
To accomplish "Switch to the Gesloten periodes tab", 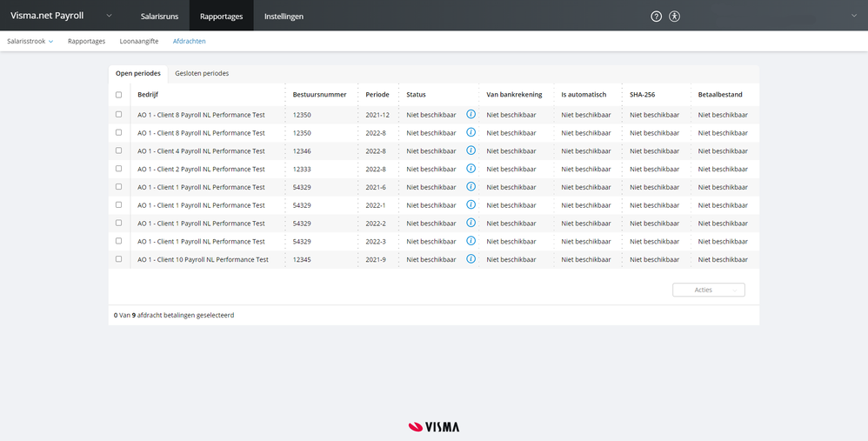I will pyautogui.click(x=202, y=74).
